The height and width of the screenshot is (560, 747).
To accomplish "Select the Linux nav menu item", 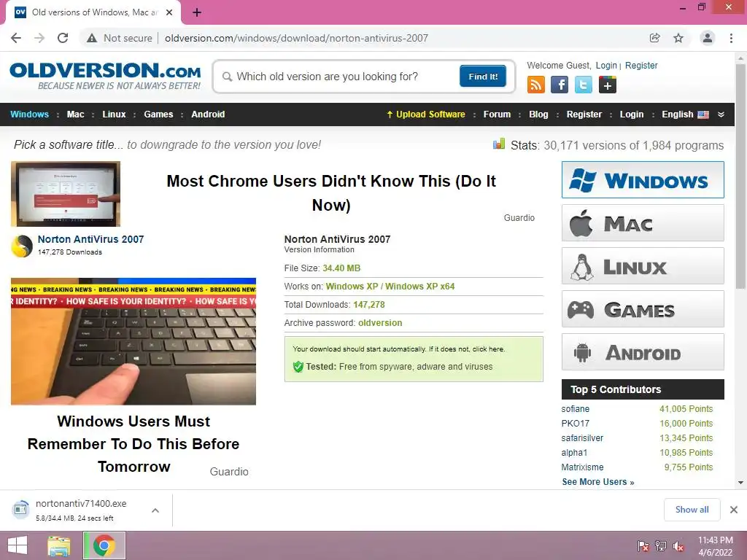I will pyautogui.click(x=114, y=114).
